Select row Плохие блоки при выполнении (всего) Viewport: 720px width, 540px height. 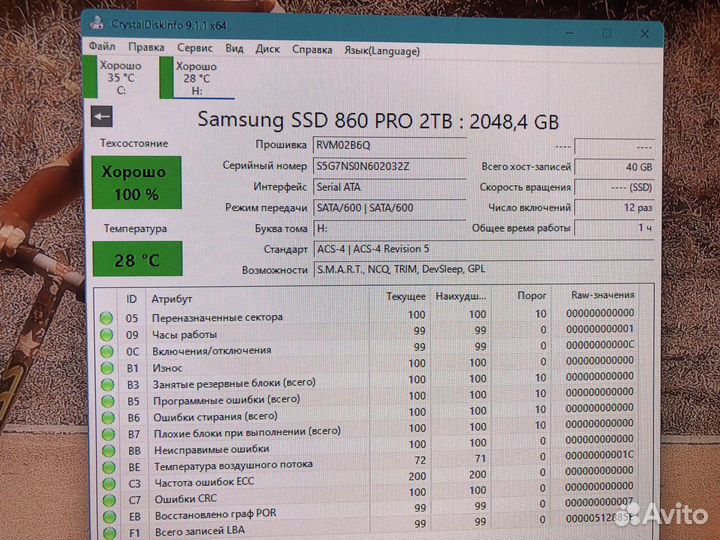point(367,429)
